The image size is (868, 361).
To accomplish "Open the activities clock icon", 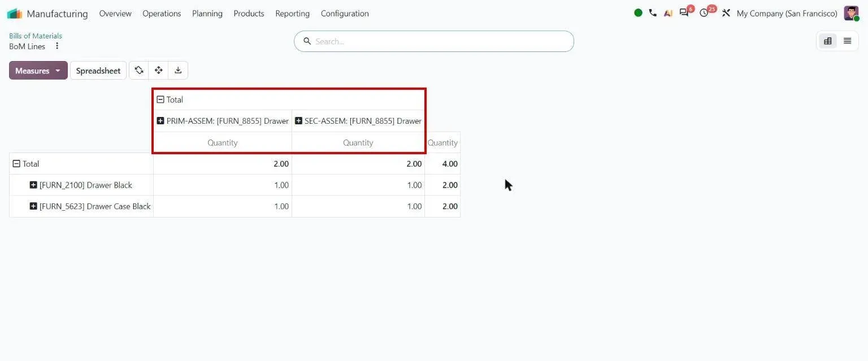I will (x=704, y=13).
